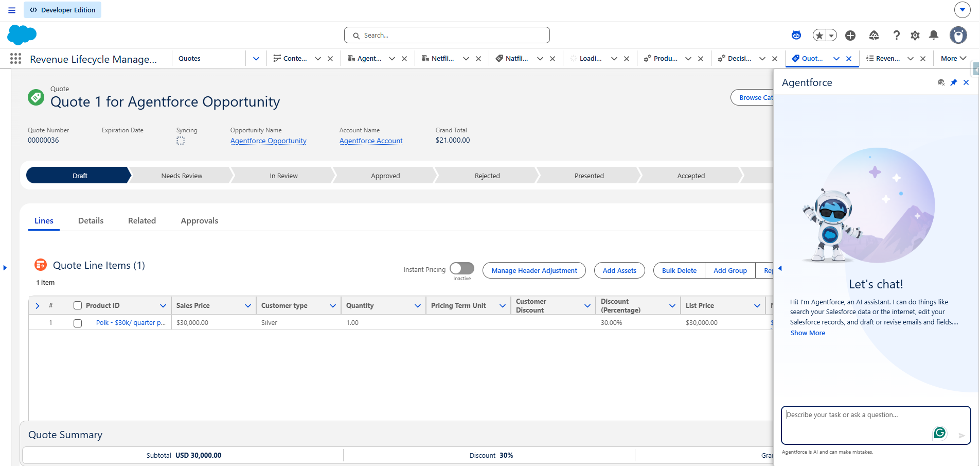Open the Setup gear menu
The width and height of the screenshot is (980, 466).
[915, 35]
